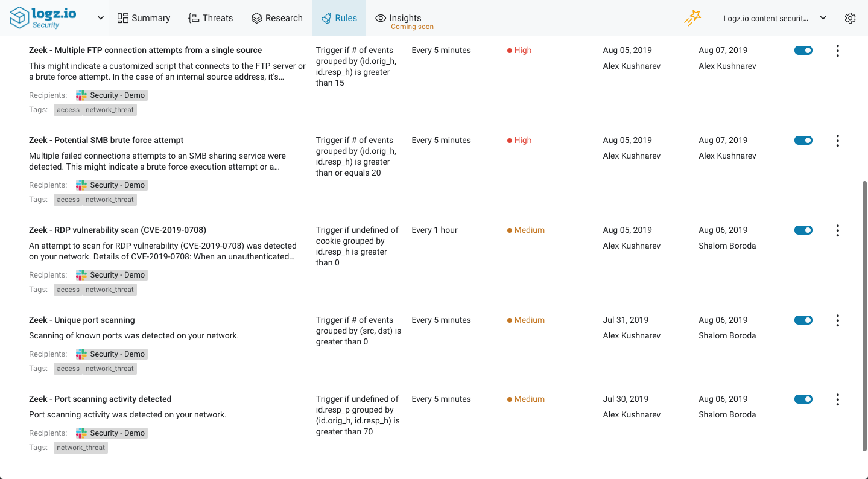Click Medium severity of Unique port scanning rule
868x479 pixels.
[526, 320]
